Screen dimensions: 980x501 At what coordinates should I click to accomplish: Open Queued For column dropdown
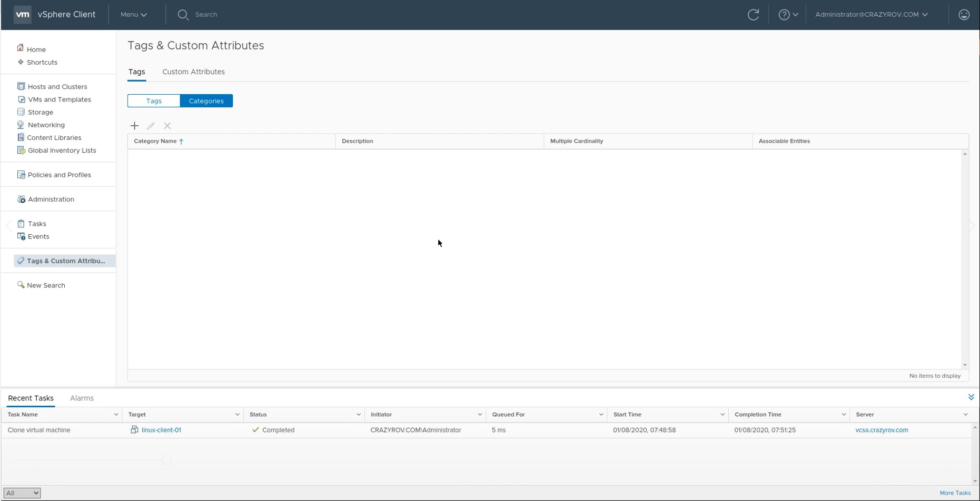pos(601,415)
